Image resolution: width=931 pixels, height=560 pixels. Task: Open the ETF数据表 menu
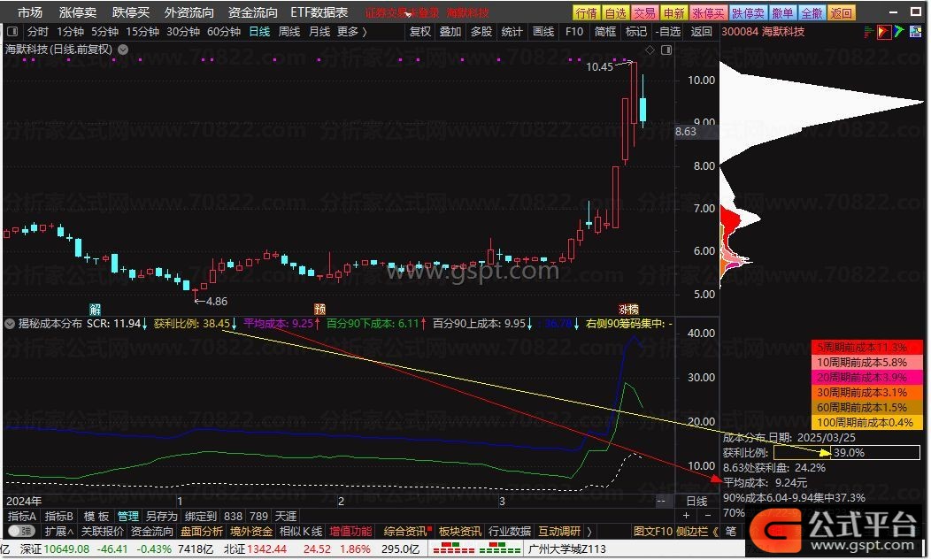click(x=319, y=12)
